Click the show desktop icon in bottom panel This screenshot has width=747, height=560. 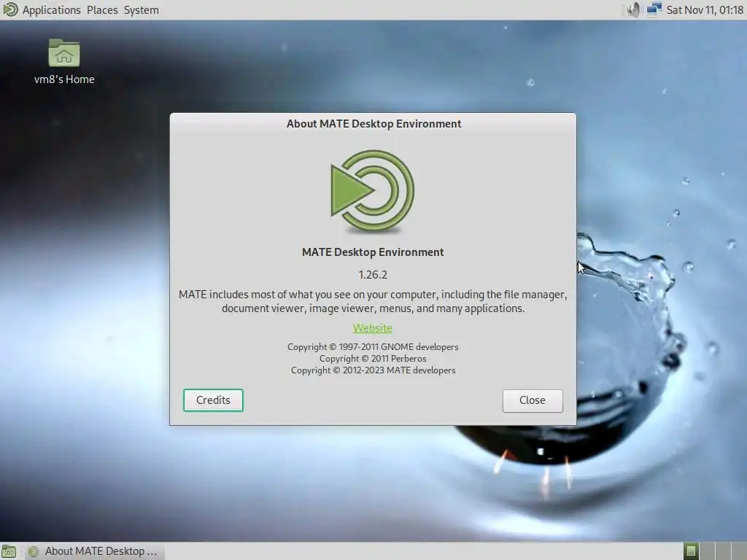[x=9, y=551]
